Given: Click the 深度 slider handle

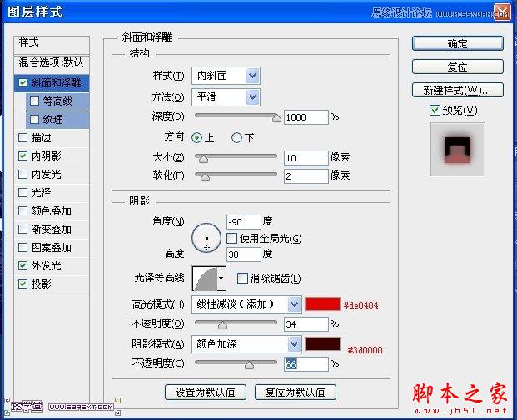Looking at the screenshot, I should click(x=276, y=118).
